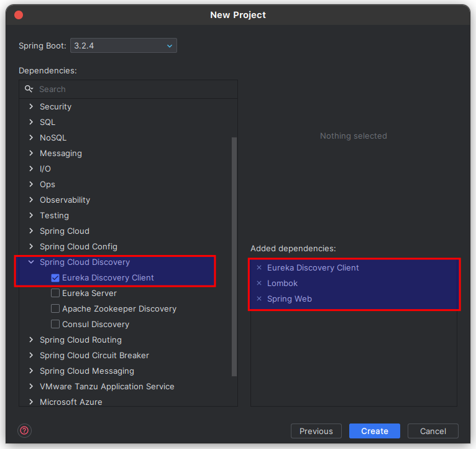Click the Cancel button
476x449 pixels.
point(433,431)
